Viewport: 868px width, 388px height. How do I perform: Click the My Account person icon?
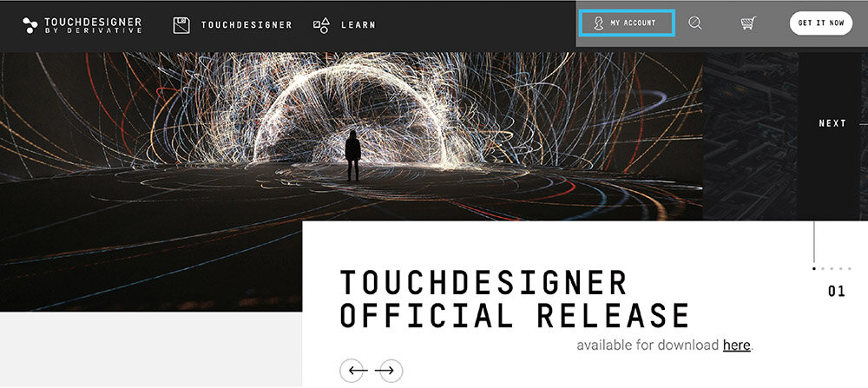click(598, 23)
